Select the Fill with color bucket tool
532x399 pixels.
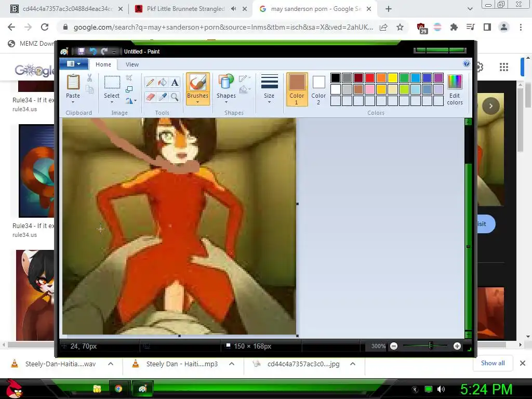click(x=163, y=82)
